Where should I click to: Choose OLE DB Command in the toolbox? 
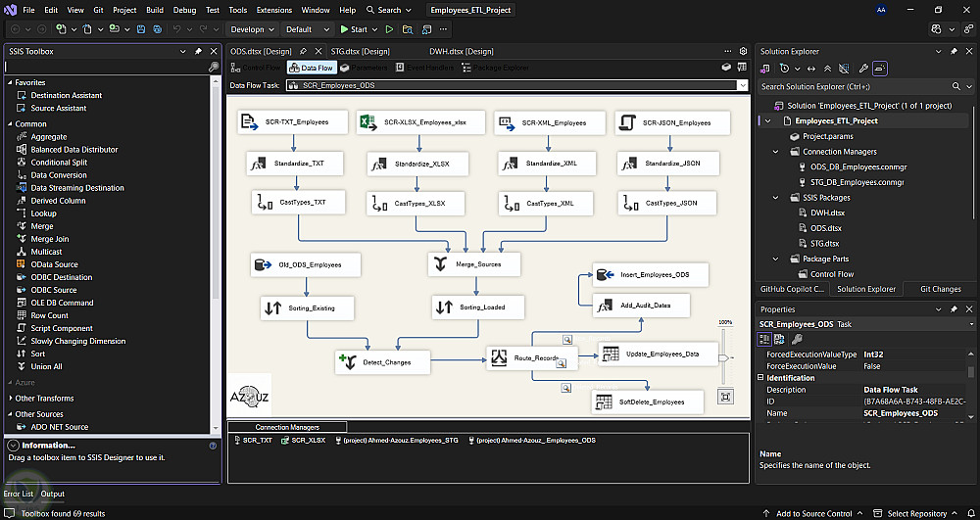click(x=62, y=303)
